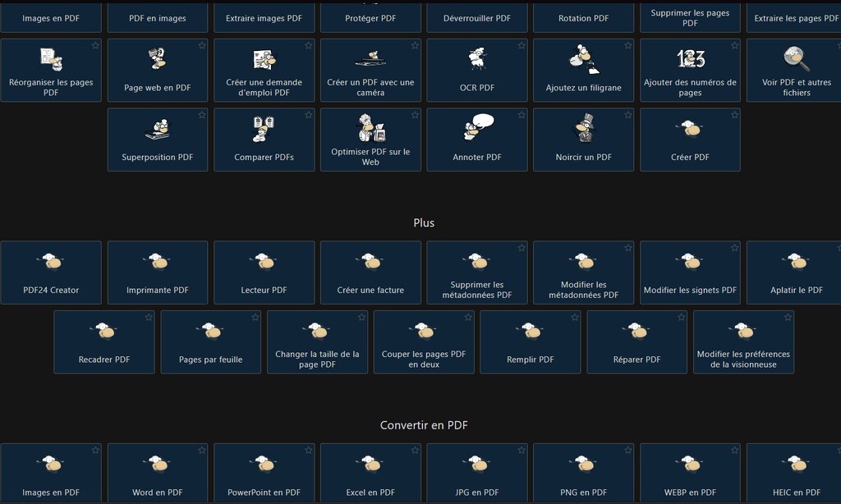Open Voir PDF et autres fichiers magnifier
This screenshot has width=841, height=504.
coord(796,59)
